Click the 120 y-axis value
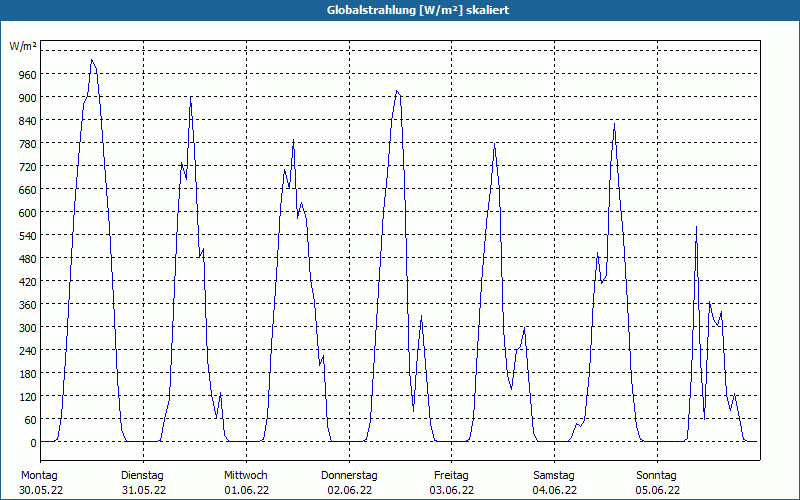The image size is (800, 500). pos(28,397)
